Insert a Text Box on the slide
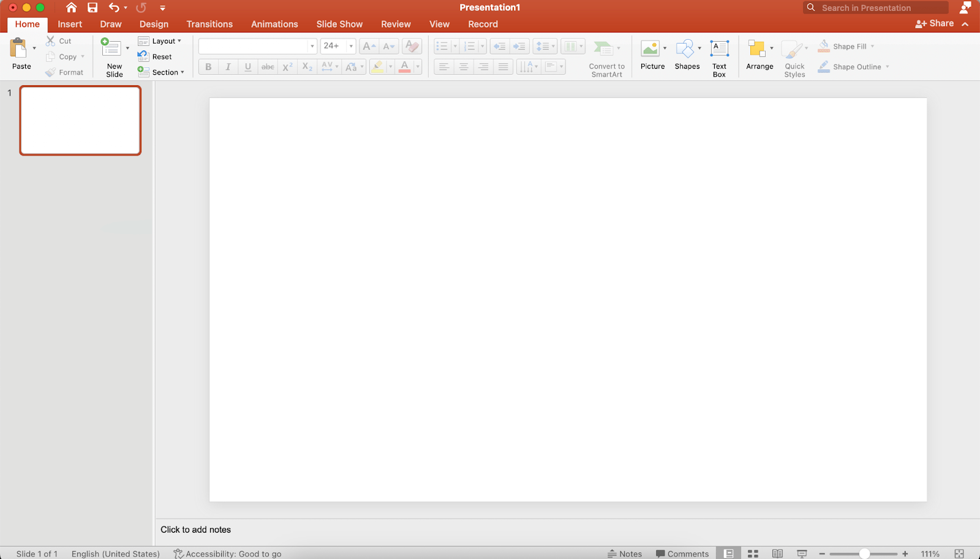980x559 pixels. point(718,55)
